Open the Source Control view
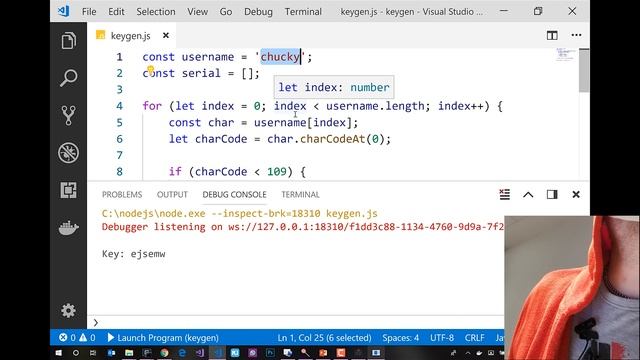This screenshot has height=360, width=640. pos(68,116)
